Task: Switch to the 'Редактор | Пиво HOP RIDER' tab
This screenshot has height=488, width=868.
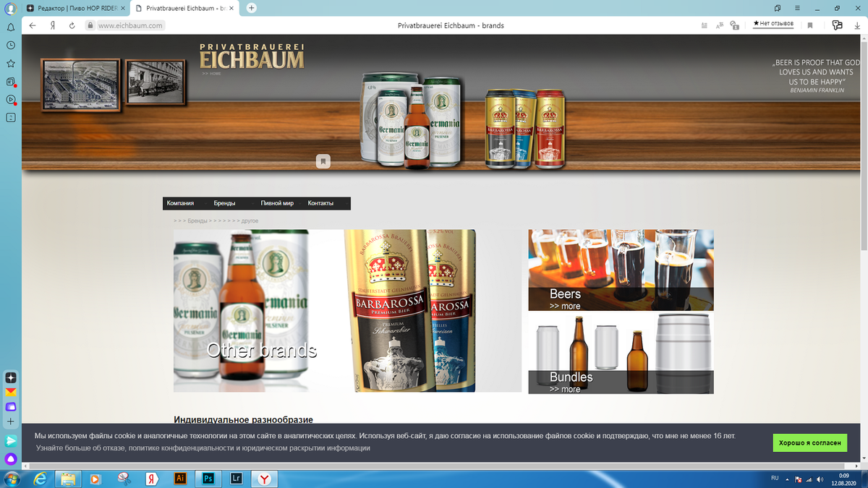Action: tap(75, 7)
